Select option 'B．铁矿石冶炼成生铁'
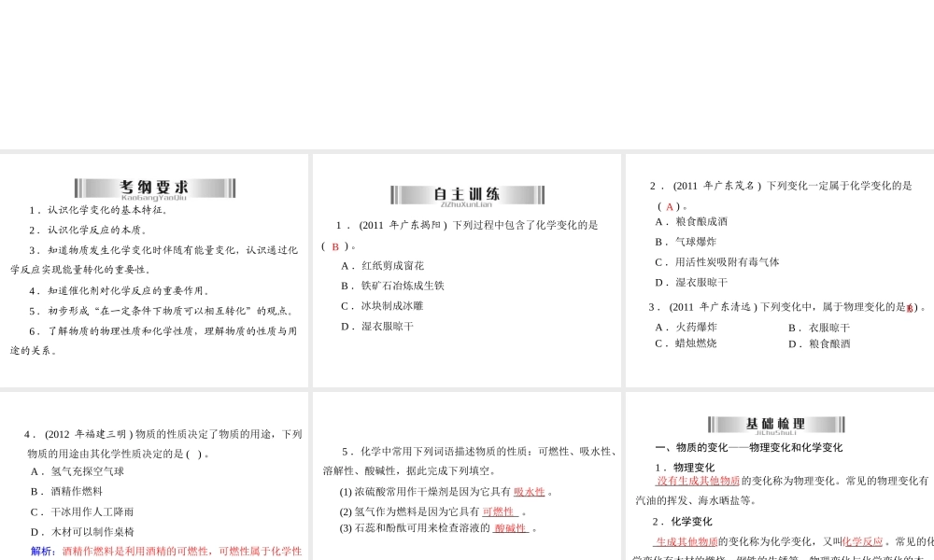934x560 pixels. 392,287
